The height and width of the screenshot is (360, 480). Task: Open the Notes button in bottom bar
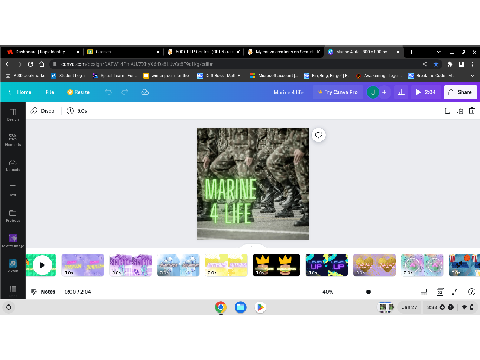(43, 292)
